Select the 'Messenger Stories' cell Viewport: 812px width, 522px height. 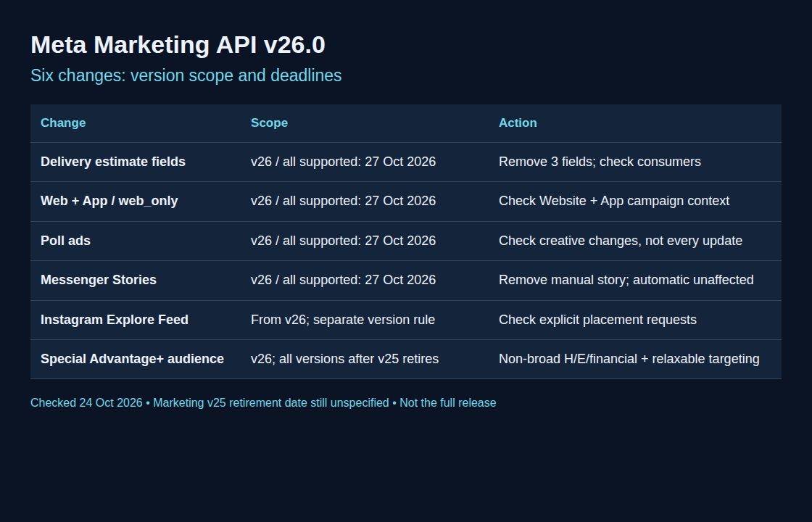coord(99,280)
